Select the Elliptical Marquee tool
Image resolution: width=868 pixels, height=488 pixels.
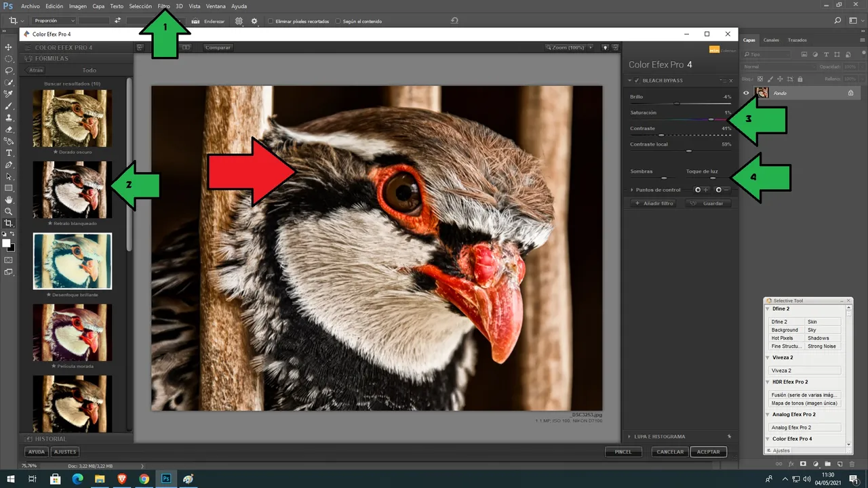9,58
